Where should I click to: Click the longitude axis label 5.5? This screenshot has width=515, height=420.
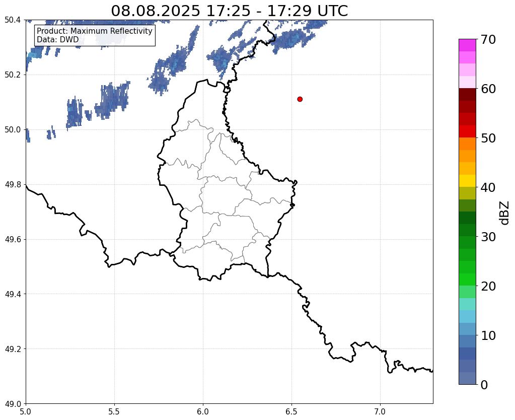114,411
